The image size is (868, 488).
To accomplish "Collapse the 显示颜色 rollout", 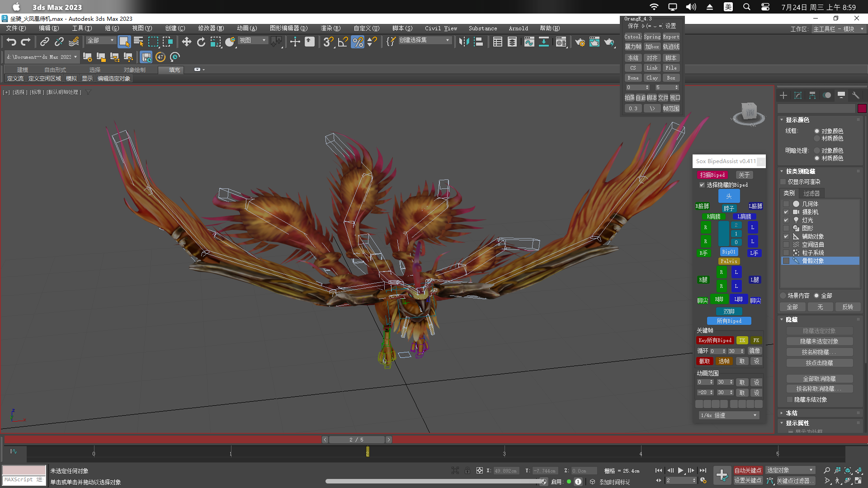I will (x=797, y=120).
